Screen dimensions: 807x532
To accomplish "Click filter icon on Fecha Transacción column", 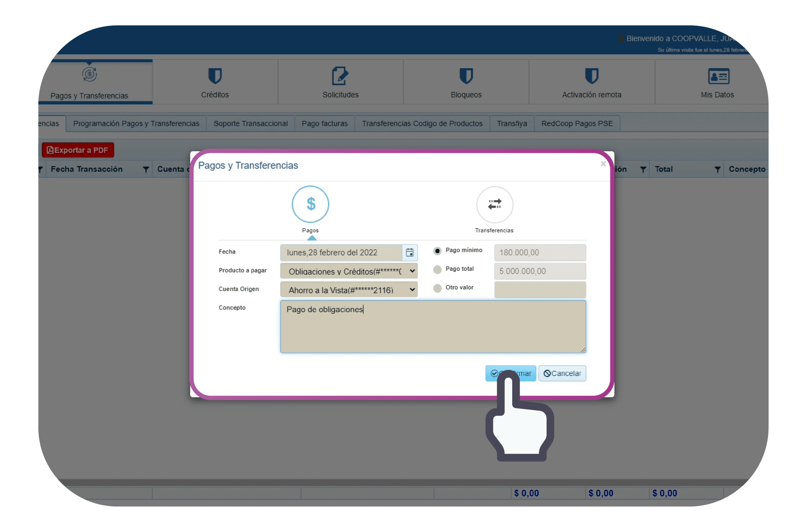I will point(146,169).
